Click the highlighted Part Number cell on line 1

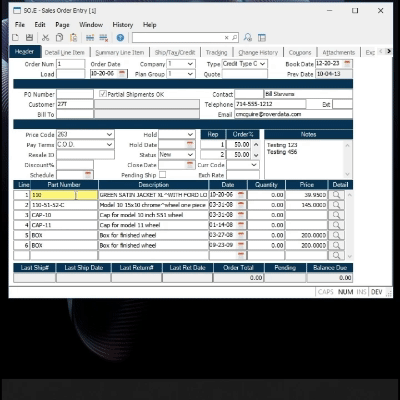tap(64, 195)
